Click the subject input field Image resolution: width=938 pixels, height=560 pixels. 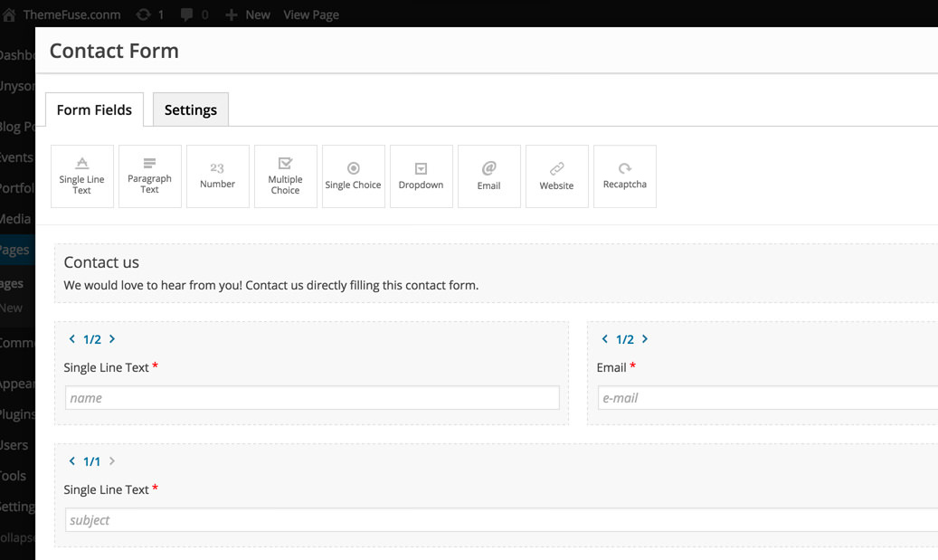click(497, 520)
